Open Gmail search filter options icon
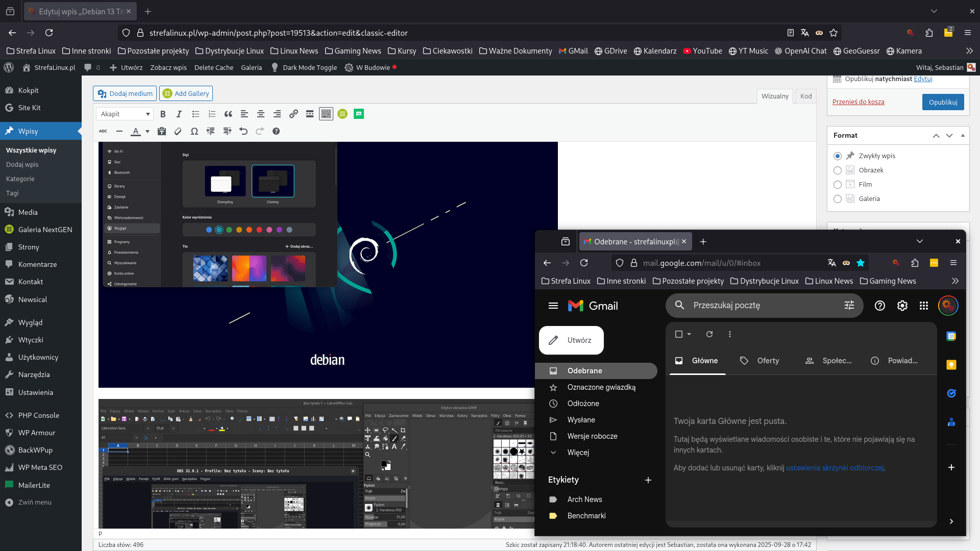The height and width of the screenshot is (551, 980). click(x=849, y=305)
